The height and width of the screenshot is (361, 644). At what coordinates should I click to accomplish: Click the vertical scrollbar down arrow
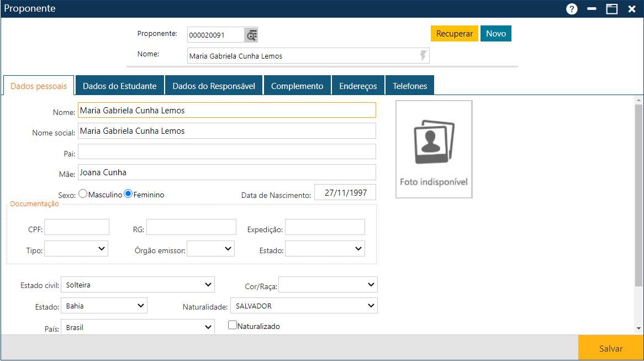pyautogui.click(x=639, y=328)
